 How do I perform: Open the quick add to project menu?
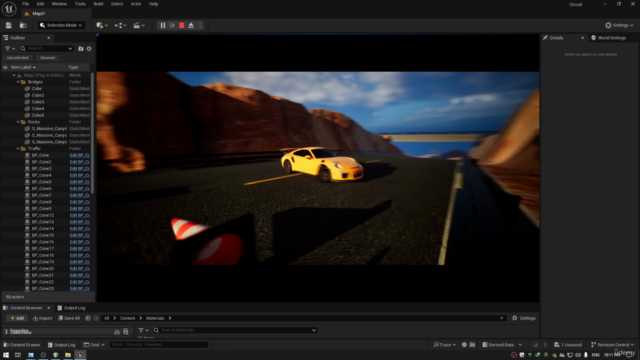[102, 25]
